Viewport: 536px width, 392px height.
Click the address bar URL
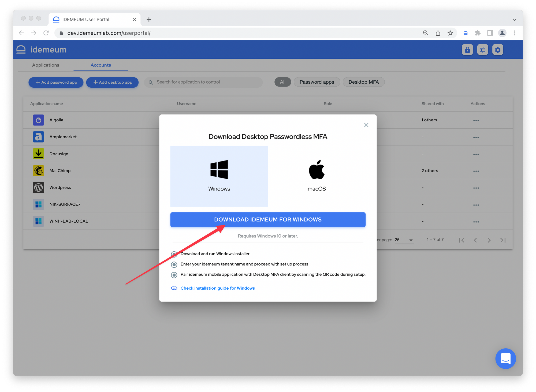(x=109, y=33)
